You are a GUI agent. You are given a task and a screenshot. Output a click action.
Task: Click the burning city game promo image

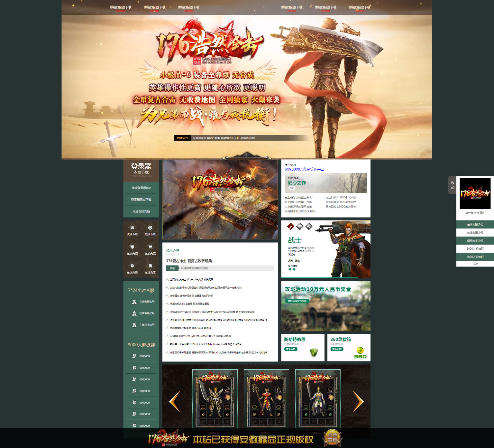(220, 200)
